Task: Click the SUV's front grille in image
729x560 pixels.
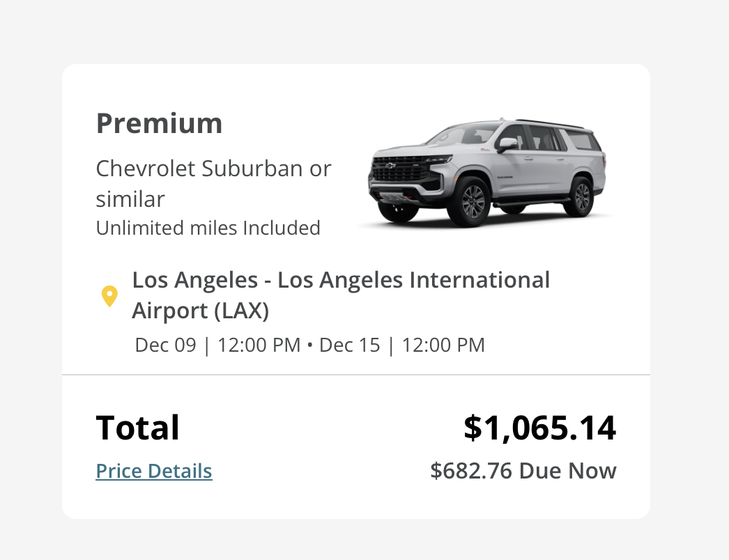Action: point(397,172)
